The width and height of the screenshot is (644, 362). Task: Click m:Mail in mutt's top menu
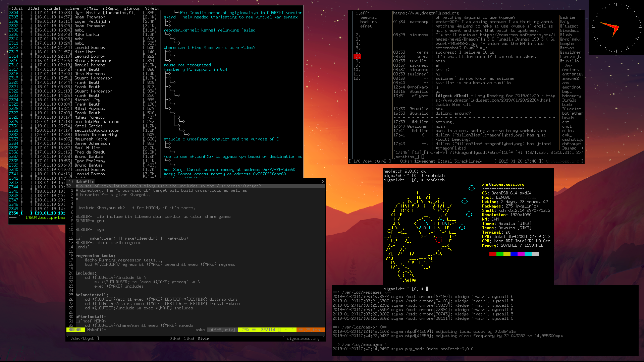tap(91, 8)
